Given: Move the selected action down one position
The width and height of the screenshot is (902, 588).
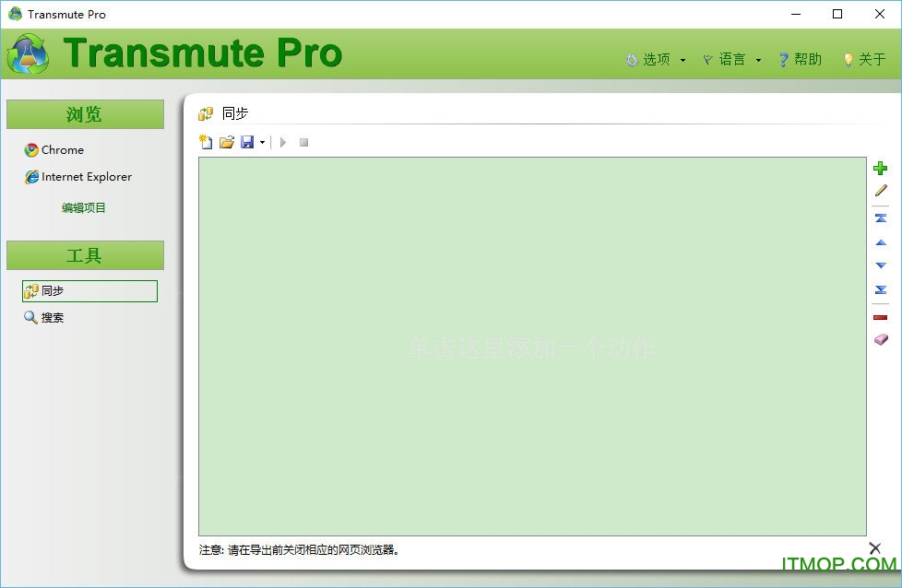Looking at the screenshot, I should pos(880,265).
